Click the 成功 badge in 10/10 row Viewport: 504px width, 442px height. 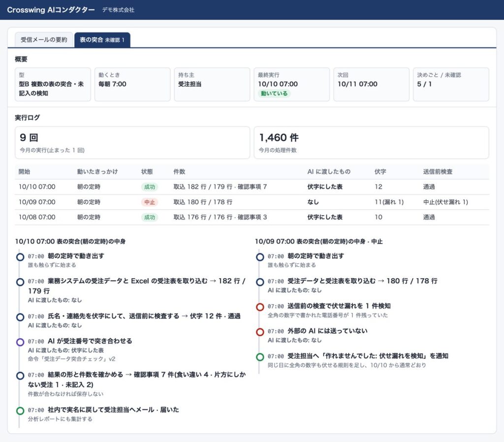(150, 187)
